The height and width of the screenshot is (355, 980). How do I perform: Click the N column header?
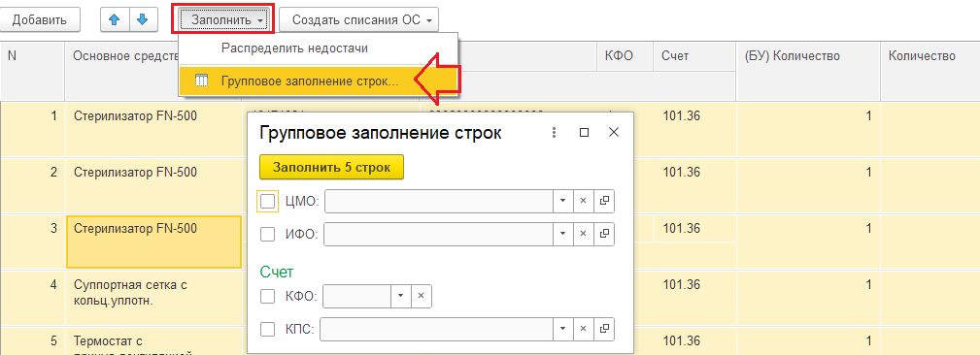[x=32, y=71]
